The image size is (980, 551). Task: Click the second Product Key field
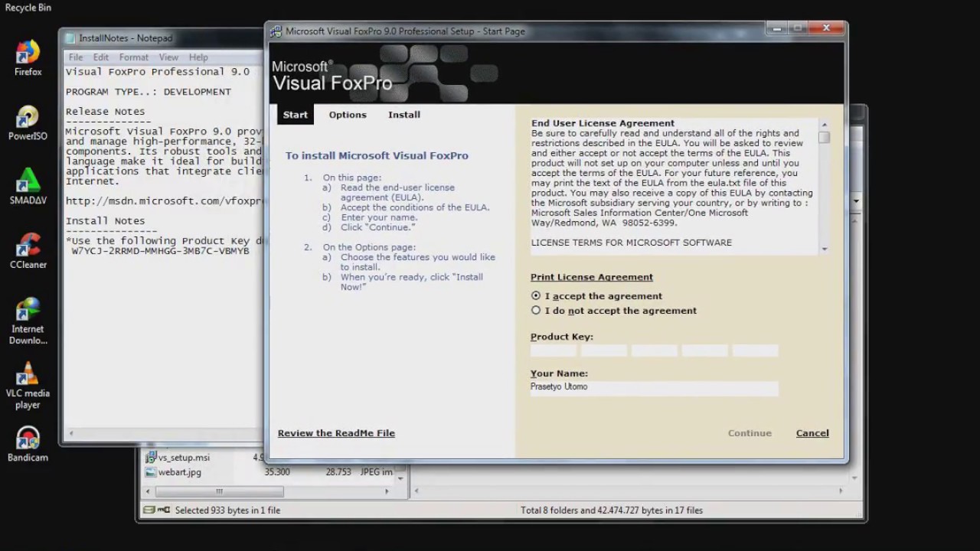(x=604, y=350)
